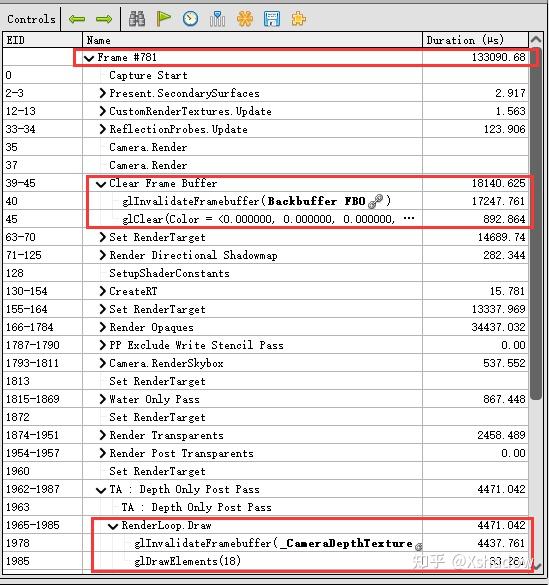Click duration value 17247.761
The width and height of the screenshot is (549, 585).
coord(498,201)
